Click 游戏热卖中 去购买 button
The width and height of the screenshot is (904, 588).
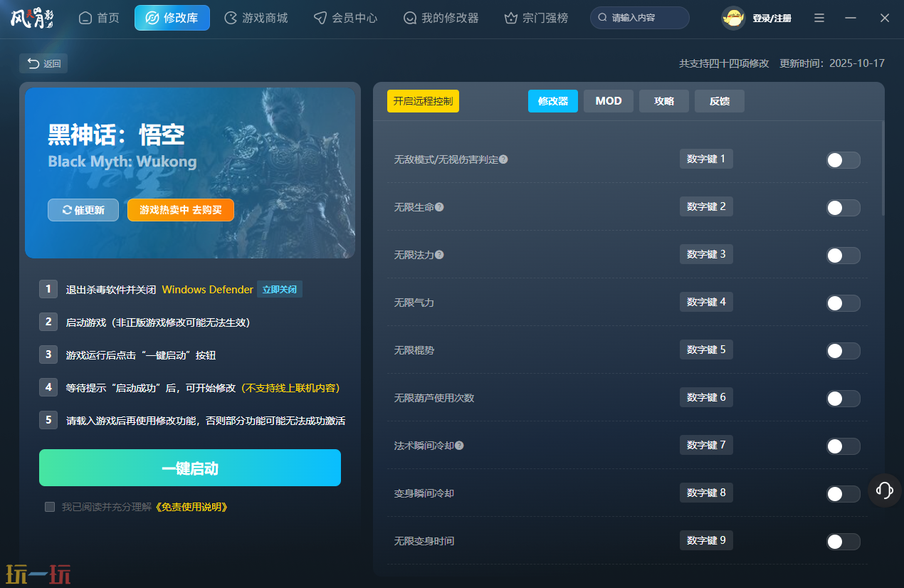(x=181, y=210)
